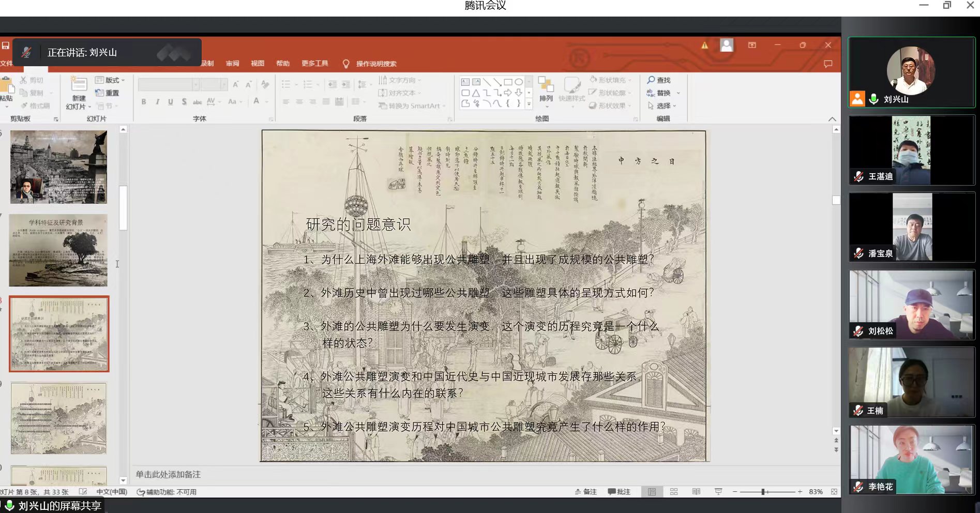The height and width of the screenshot is (513, 980).
Task: Click the fit slide to window icon
Action: coord(834,492)
